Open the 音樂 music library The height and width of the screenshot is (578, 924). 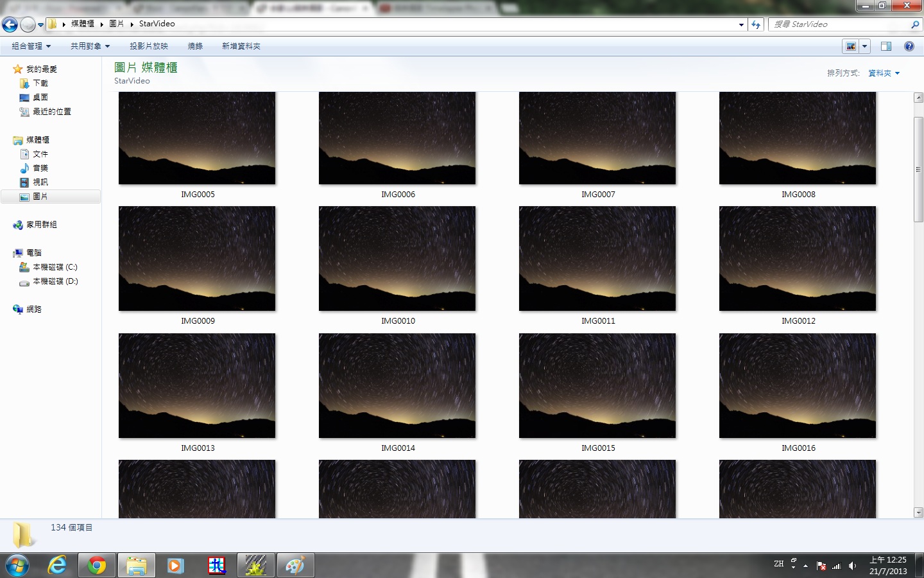[40, 168]
